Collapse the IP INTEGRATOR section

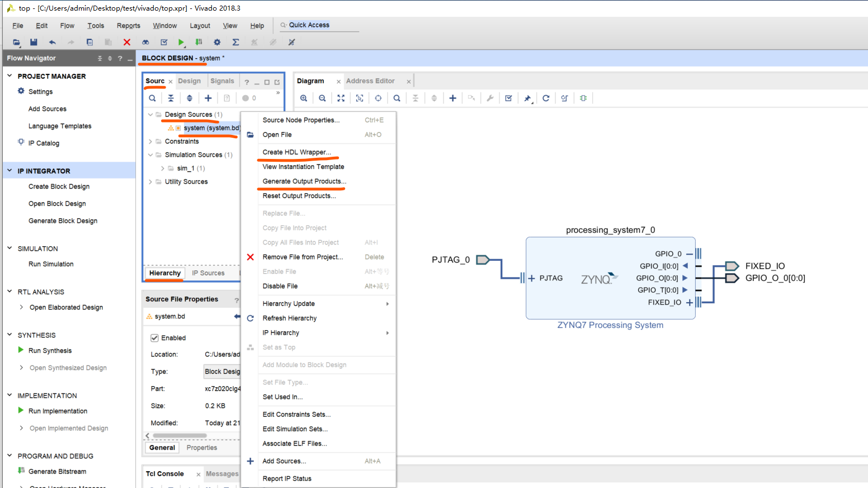coord(10,171)
